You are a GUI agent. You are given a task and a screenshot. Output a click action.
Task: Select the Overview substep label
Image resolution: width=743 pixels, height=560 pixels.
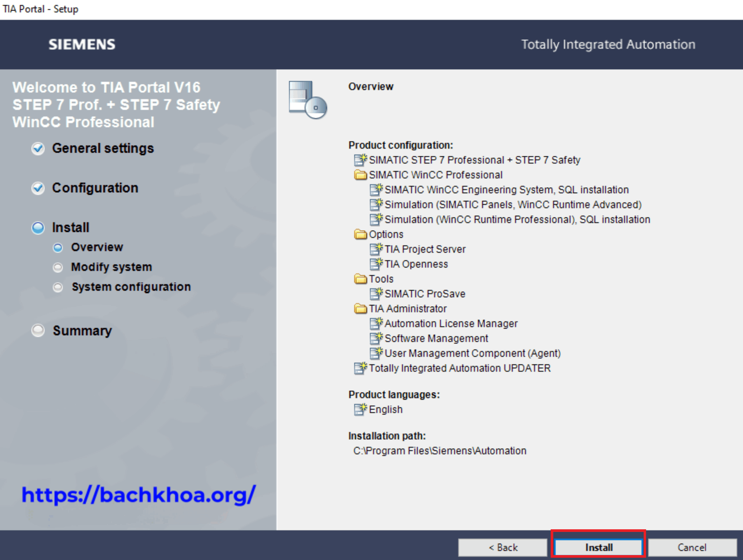point(97,247)
